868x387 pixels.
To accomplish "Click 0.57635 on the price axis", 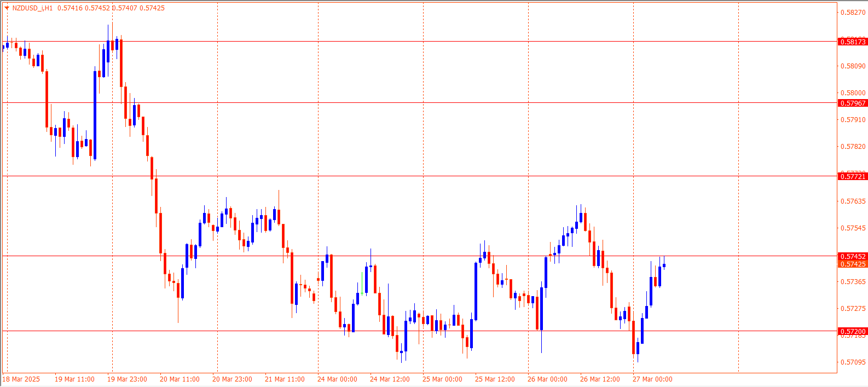I will point(853,201).
